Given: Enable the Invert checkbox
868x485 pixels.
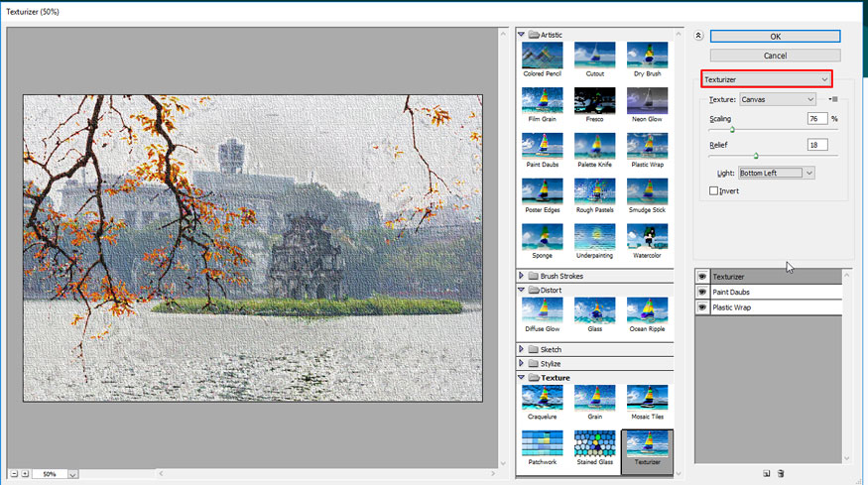Looking at the screenshot, I should pyautogui.click(x=713, y=191).
